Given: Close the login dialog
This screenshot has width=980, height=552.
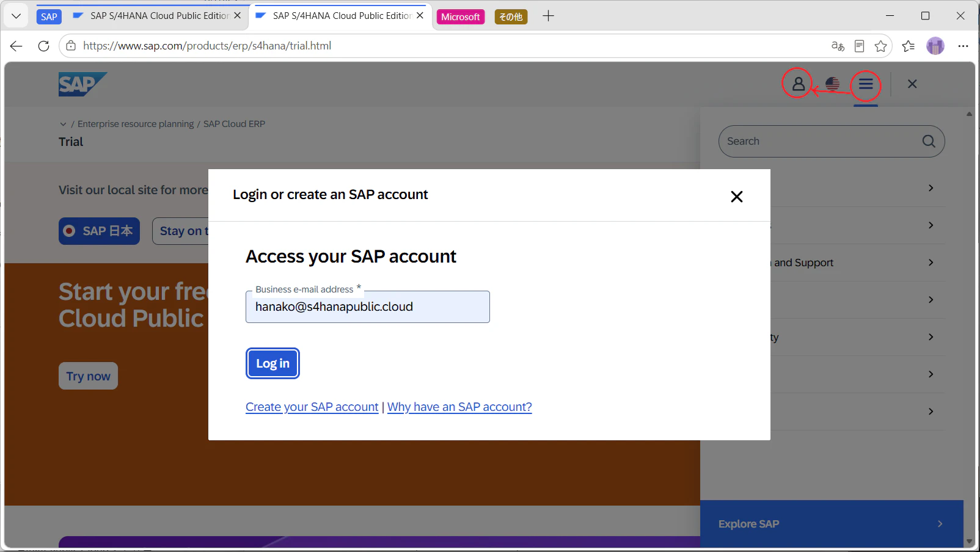Looking at the screenshot, I should coord(737,196).
